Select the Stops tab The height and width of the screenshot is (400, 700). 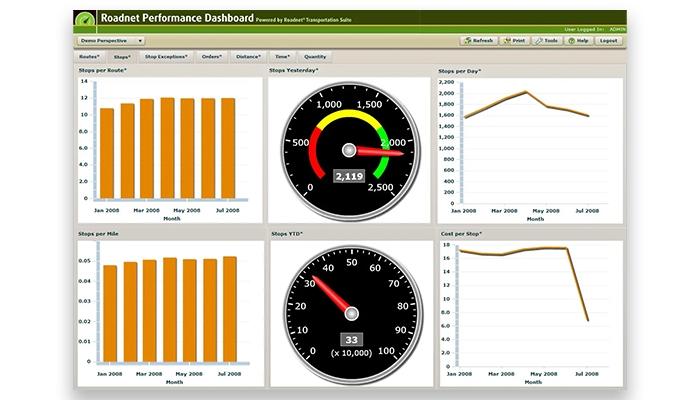click(122, 57)
